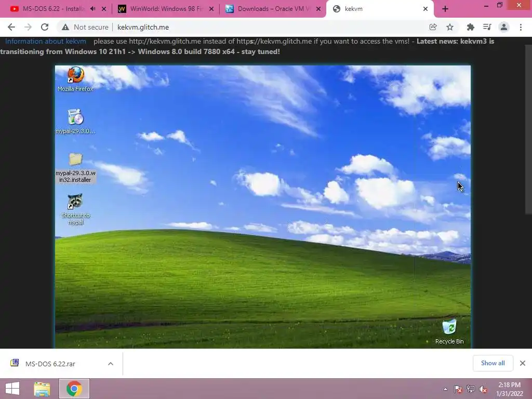Go back to previous page
The height and width of the screenshot is (399, 532).
[x=11, y=27]
